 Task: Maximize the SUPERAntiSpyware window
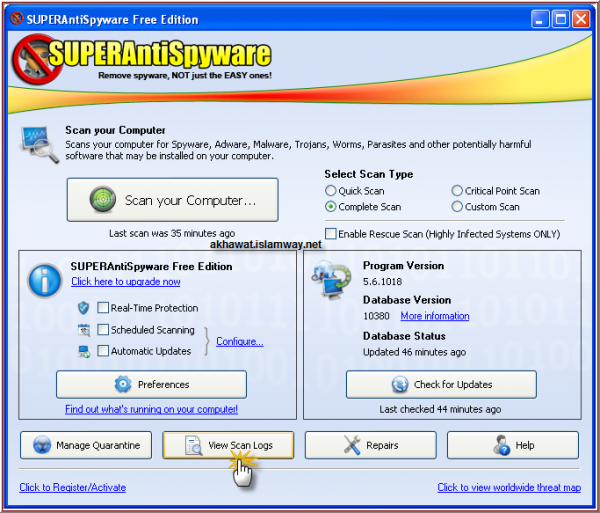(x=561, y=19)
